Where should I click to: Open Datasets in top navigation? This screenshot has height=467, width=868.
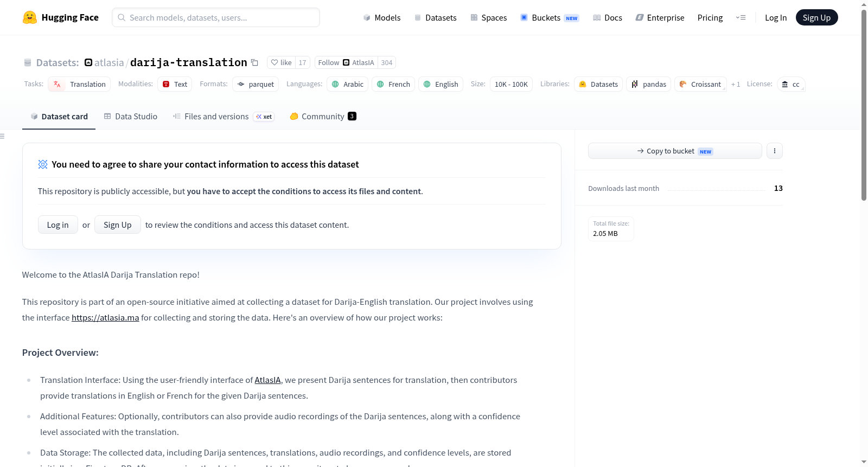435,17
